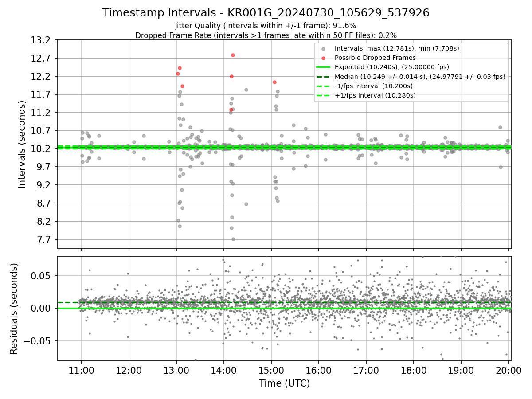Click the x-axis tick label "12:00"
Image resolution: width=532 pixels, height=399 pixels.
click(129, 371)
